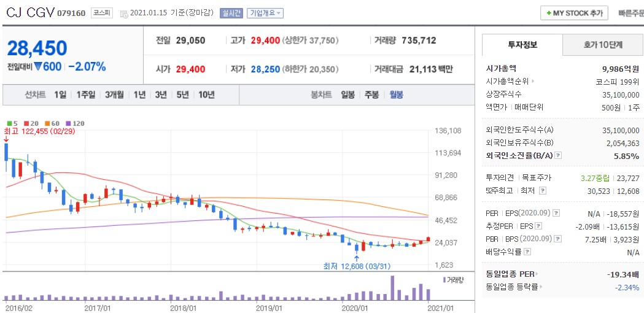Click the 코스피 199위 ranking text
The height and width of the screenshot is (313, 644).
(x=618, y=82)
